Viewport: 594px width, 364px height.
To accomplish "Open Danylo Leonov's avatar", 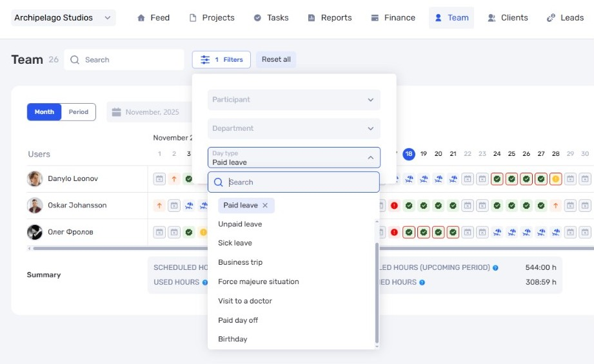I will pyautogui.click(x=35, y=178).
